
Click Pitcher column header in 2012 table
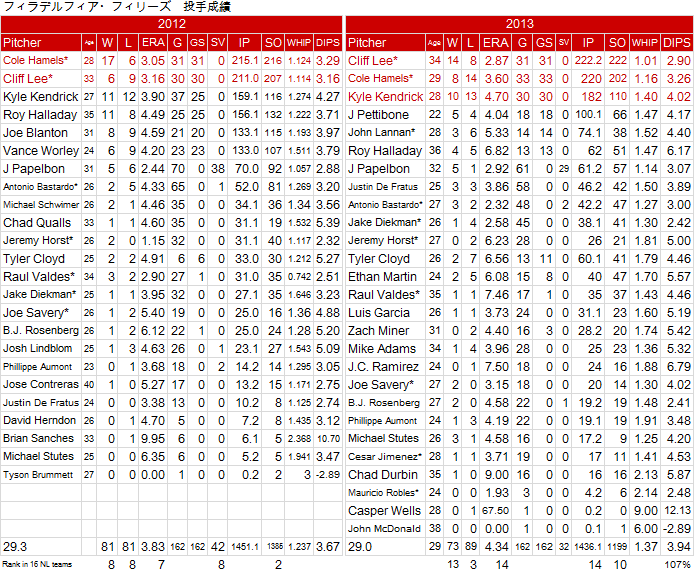41,42
